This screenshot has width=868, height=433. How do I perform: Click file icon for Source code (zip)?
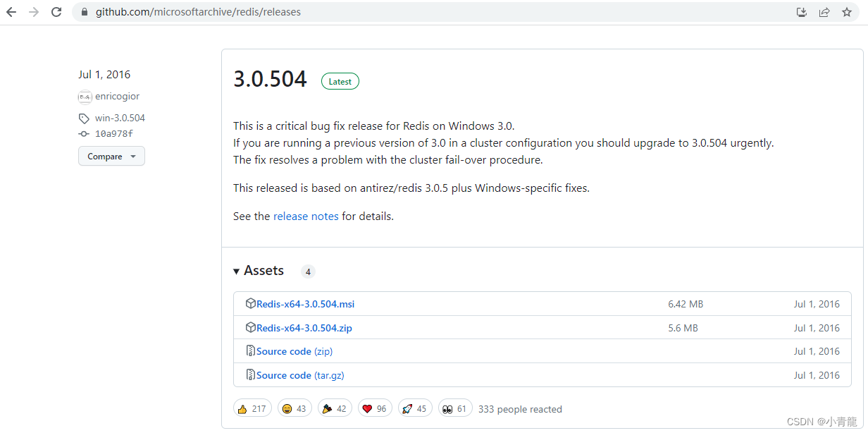[250, 351]
